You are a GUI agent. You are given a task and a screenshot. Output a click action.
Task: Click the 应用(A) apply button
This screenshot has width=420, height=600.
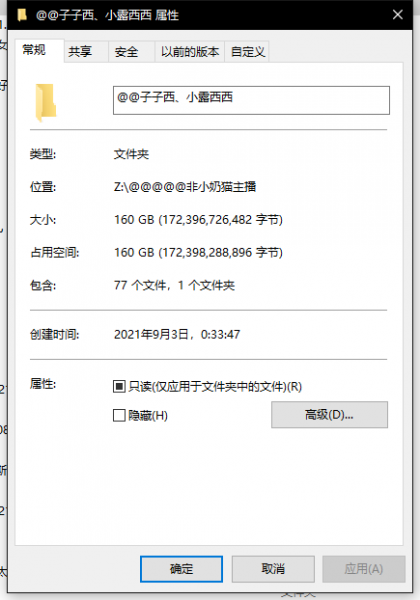point(363,569)
